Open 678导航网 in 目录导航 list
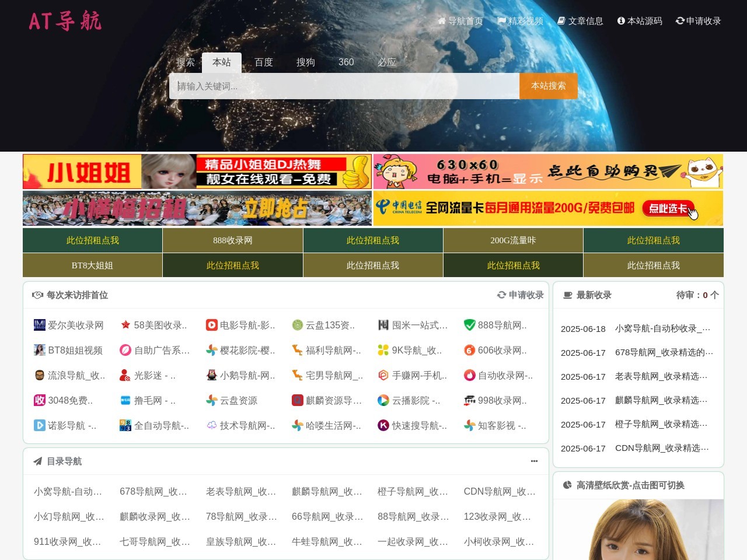This screenshot has height=560, width=747. point(153,492)
